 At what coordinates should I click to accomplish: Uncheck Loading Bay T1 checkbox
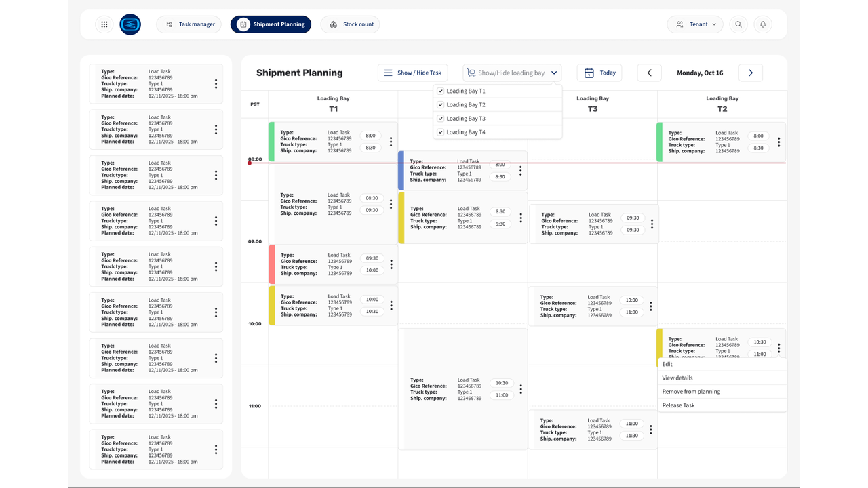point(441,91)
